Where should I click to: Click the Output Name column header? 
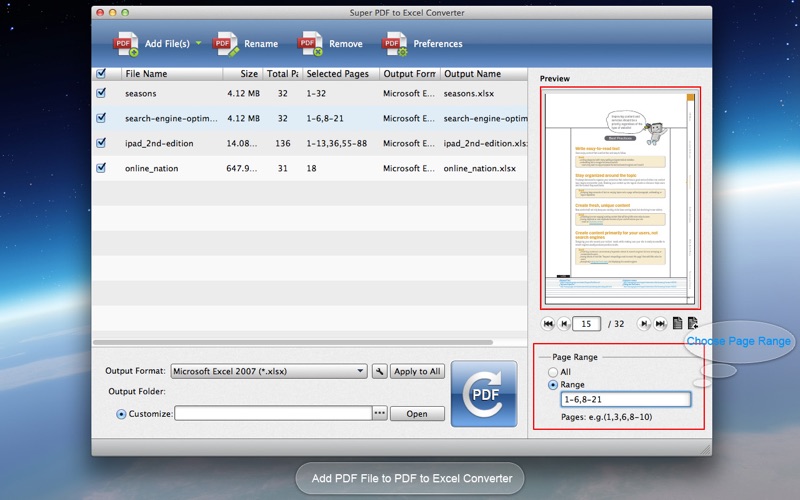[484, 73]
